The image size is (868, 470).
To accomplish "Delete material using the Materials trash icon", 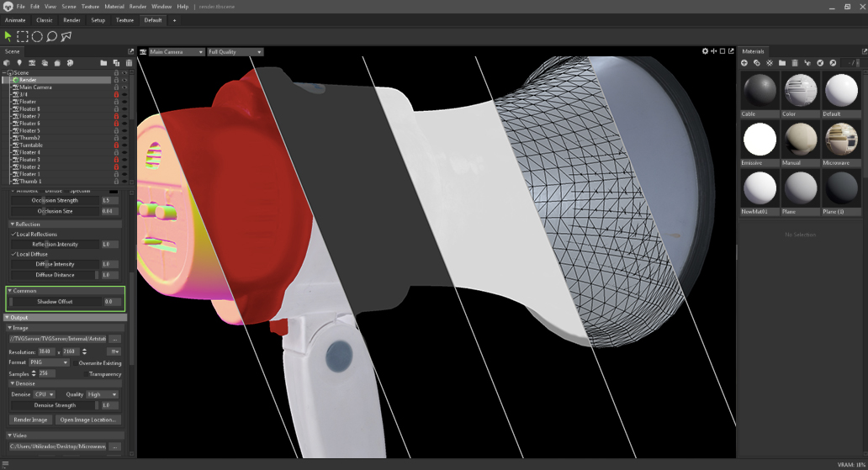I will (x=795, y=63).
